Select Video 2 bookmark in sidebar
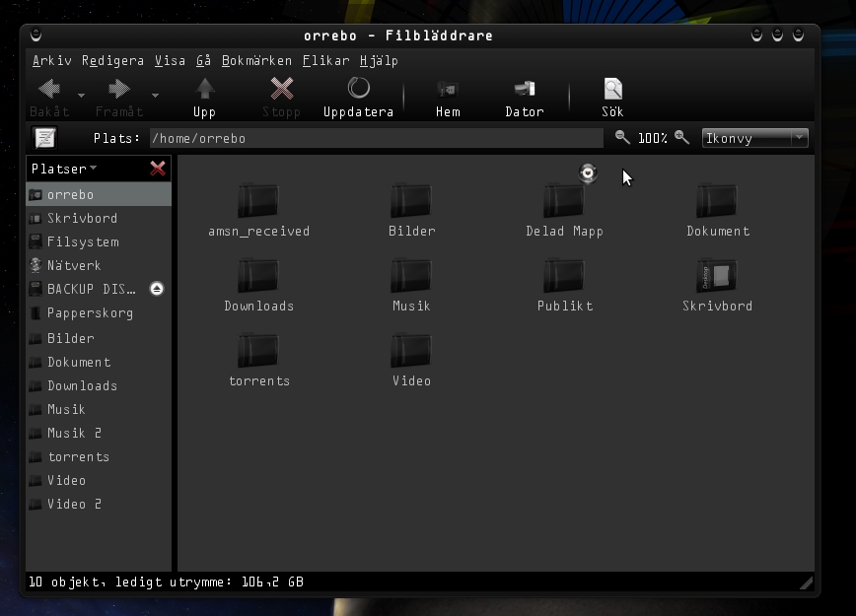 tap(99, 504)
